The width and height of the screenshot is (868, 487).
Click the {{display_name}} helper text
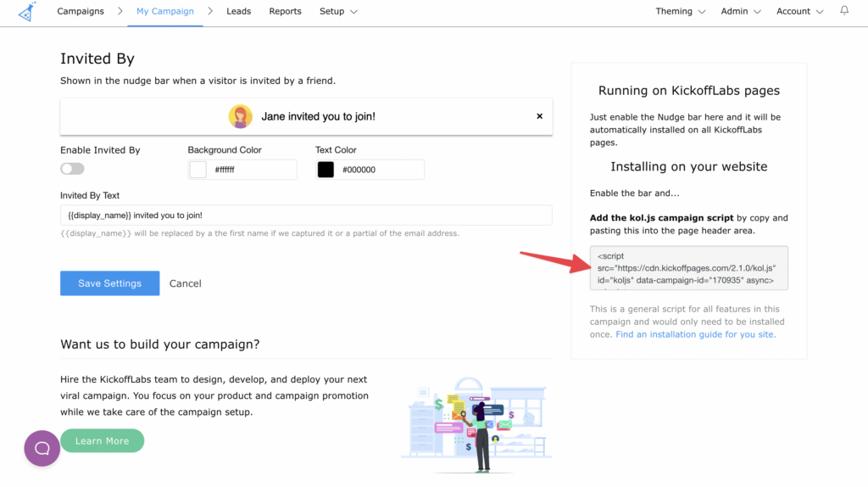pyautogui.click(x=259, y=233)
